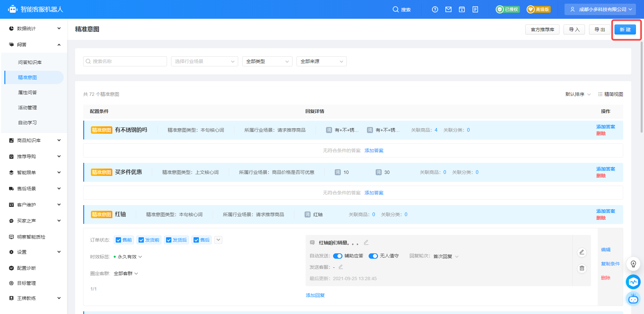Viewport: 644px width, 314px height.
Task: Click the round trash button on the reply card
Action: [582, 268]
